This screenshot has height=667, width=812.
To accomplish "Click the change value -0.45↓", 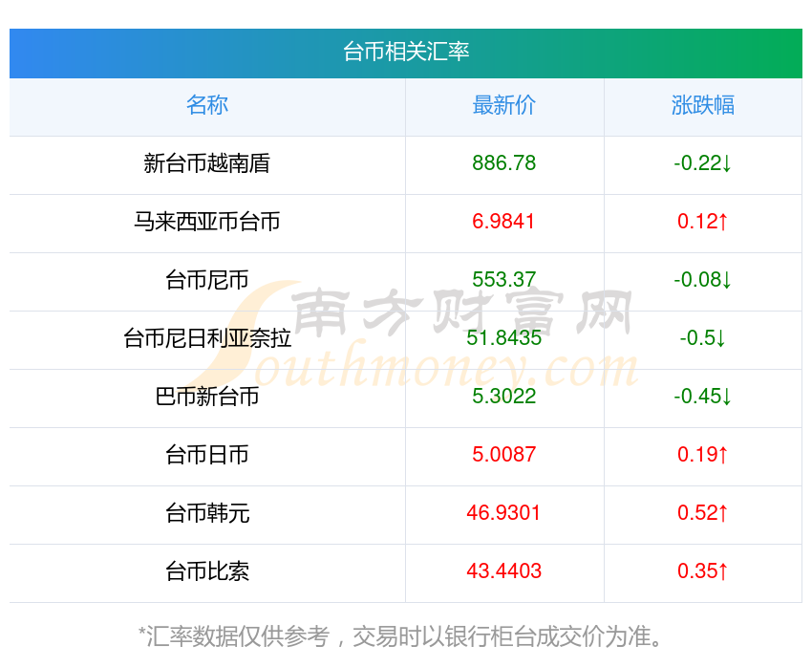I will [703, 397].
